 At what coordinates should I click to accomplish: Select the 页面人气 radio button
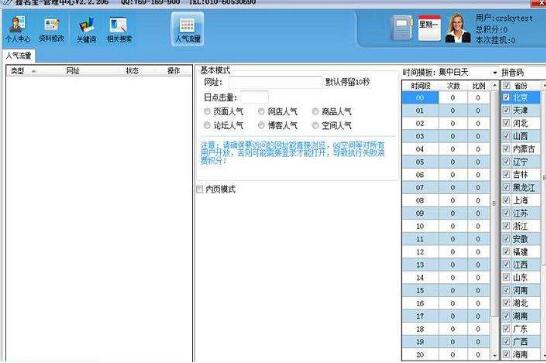point(207,111)
